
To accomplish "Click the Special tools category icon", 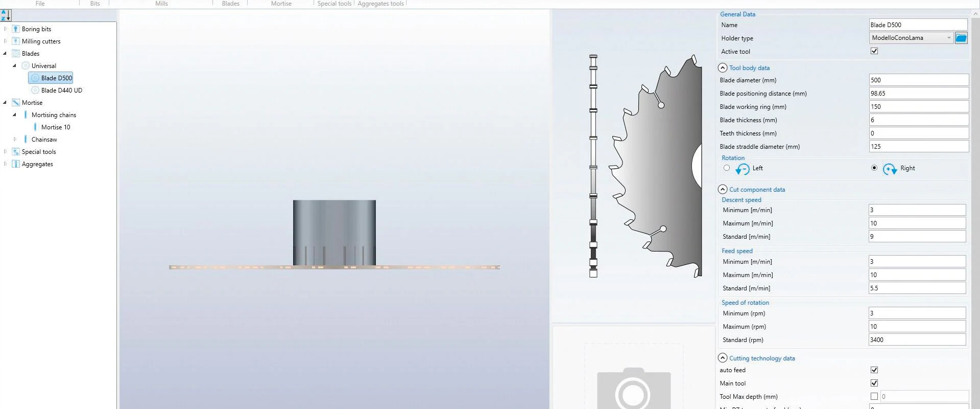I will pos(16,152).
